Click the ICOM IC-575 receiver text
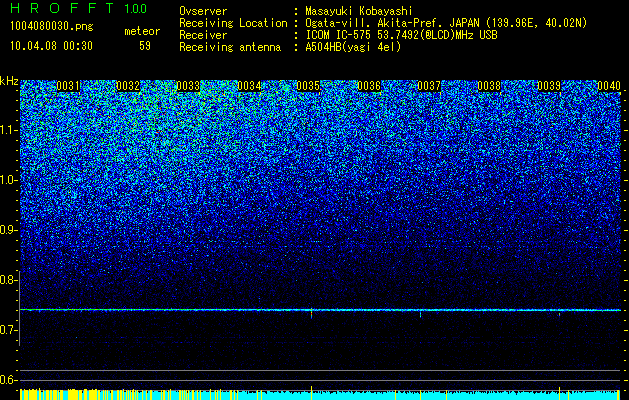This screenshot has height=400, width=629. click(x=401, y=35)
